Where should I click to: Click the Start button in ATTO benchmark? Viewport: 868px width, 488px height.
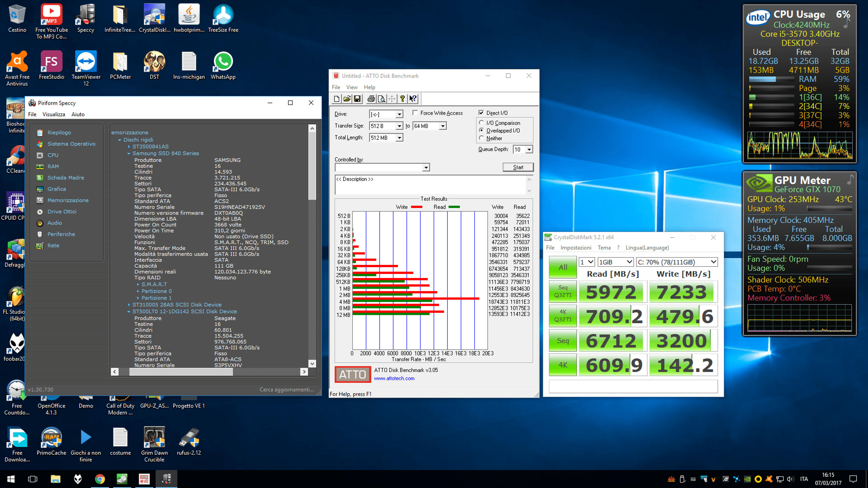(x=518, y=167)
